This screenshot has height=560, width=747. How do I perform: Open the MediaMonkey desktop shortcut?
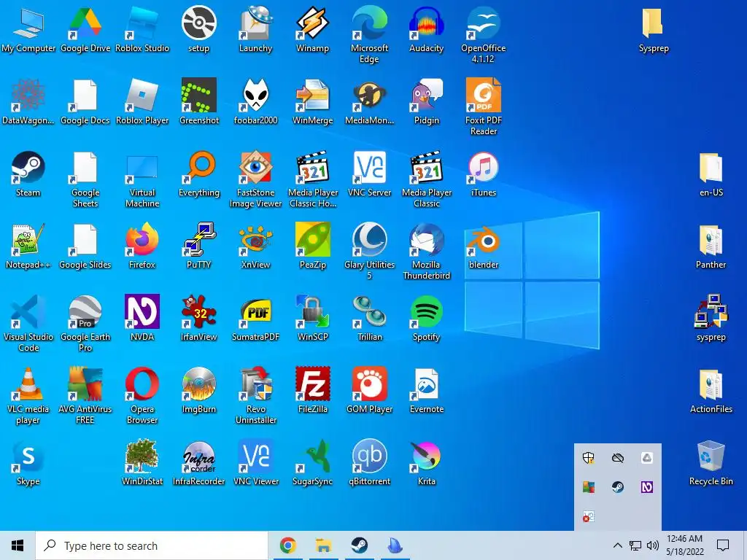(x=369, y=101)
